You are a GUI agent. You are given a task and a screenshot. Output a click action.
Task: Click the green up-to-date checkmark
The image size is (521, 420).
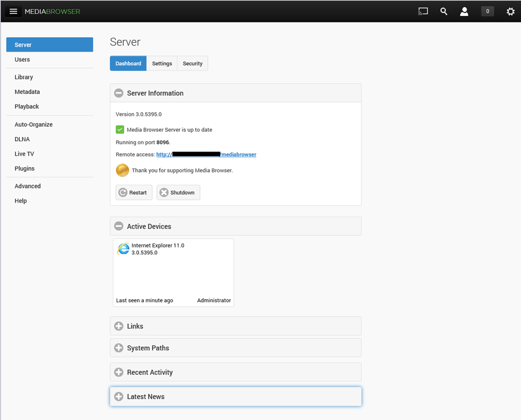click(x=120, y=130)
